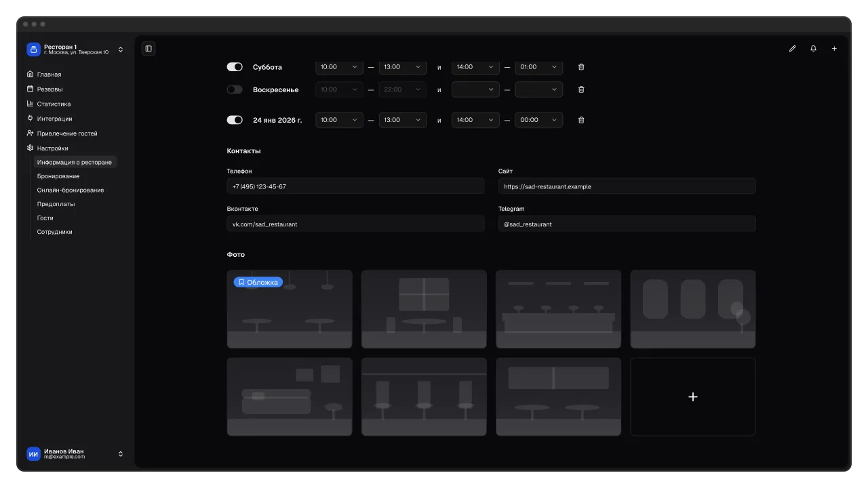
Task: Click the plus icon in top bar
Action: [834, 49]
